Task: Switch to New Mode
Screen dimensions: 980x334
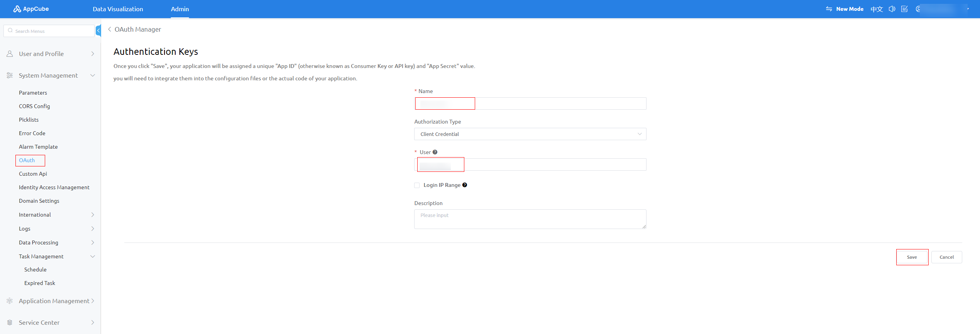Action: (x=850, y=9)
